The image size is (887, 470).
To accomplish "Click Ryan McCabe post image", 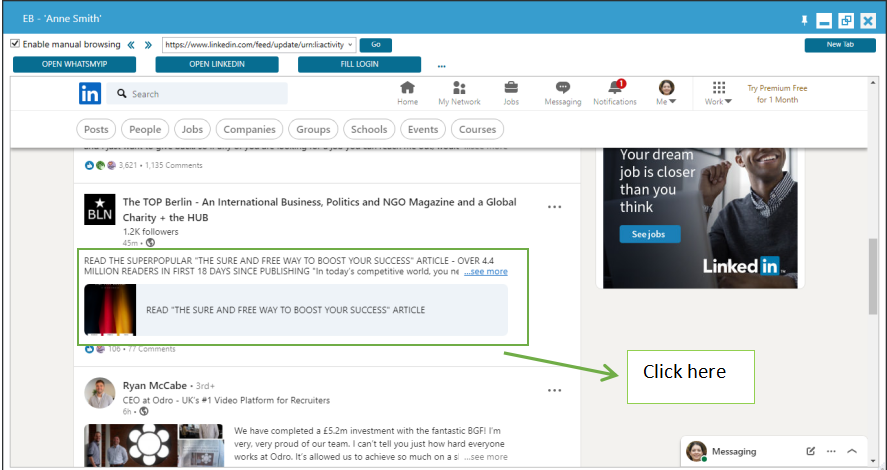I will pos(154,445).
